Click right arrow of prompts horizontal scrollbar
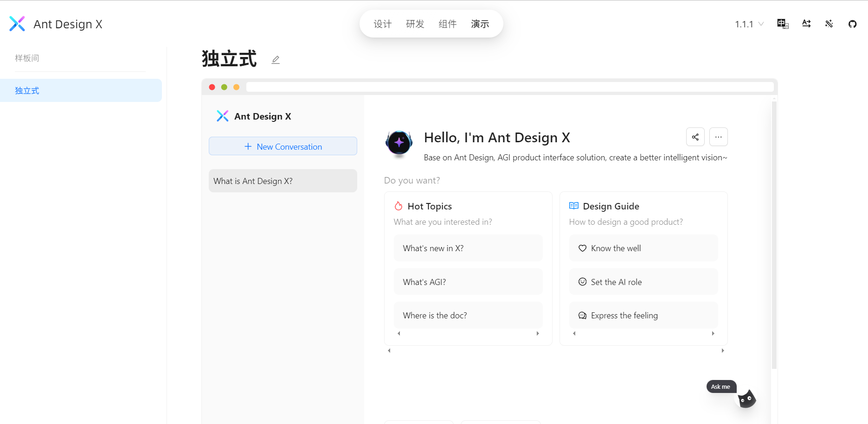 click(723, 350)
